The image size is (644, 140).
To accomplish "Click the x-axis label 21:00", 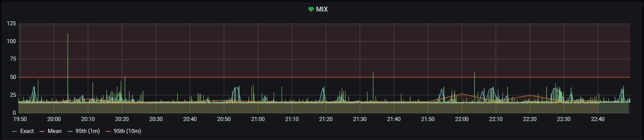I will 258,119.
